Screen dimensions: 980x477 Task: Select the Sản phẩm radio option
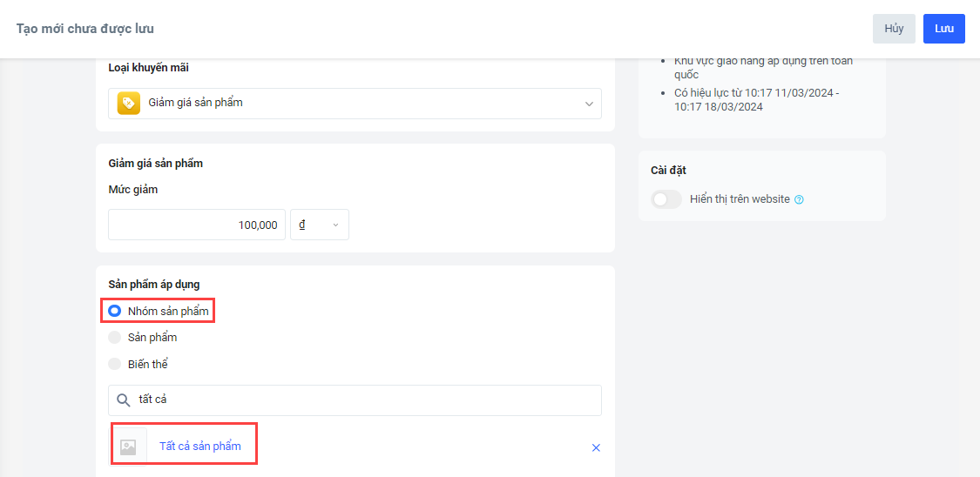tap(114, 338)
